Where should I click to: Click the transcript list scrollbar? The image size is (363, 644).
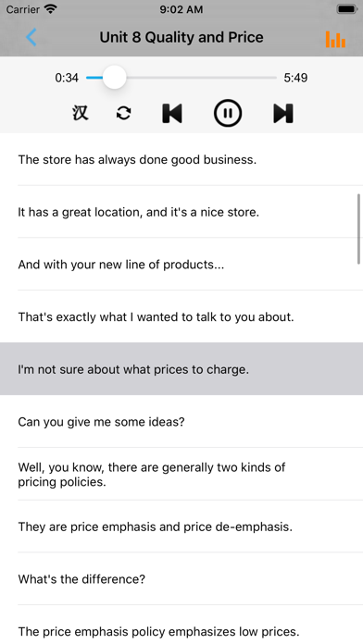(x=358, y=229)
